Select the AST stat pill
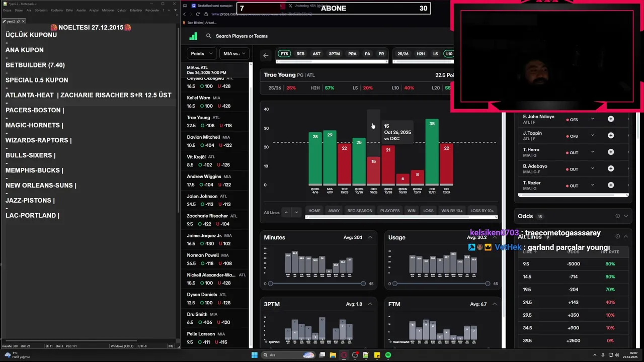644x362 pixels. click(x=316, y=54)
